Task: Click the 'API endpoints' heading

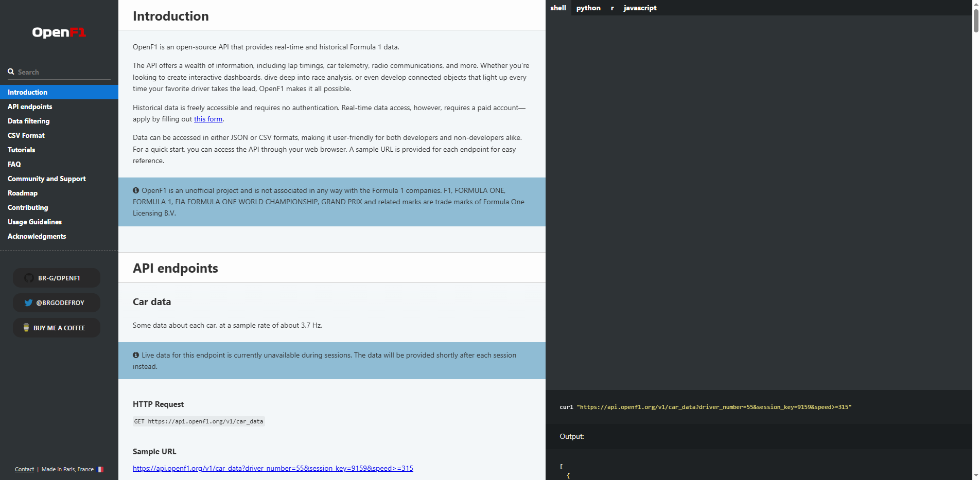Action: click(176, 268)
